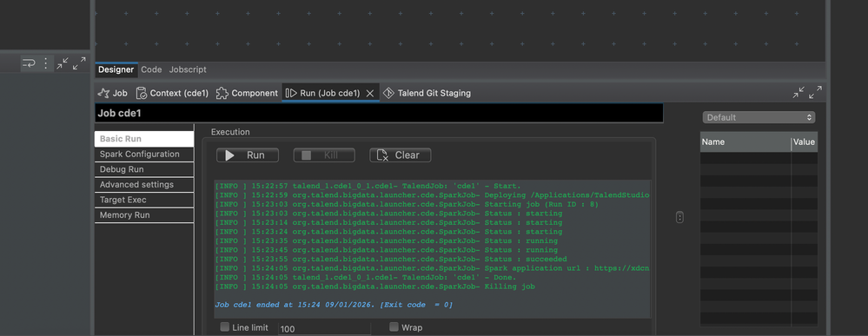
Task: Select Memory Run option
Action: [144, 215]
